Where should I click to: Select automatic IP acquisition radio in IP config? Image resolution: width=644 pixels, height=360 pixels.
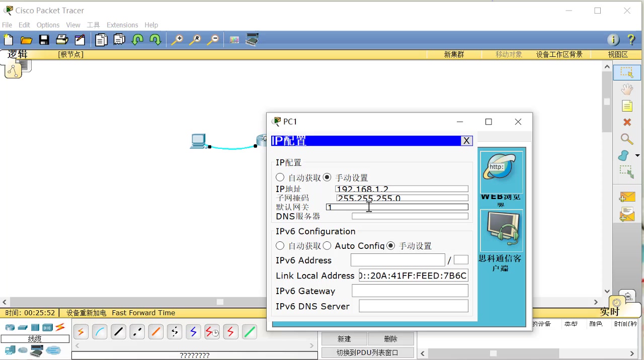pyautogui.click(x=280, y=177)
